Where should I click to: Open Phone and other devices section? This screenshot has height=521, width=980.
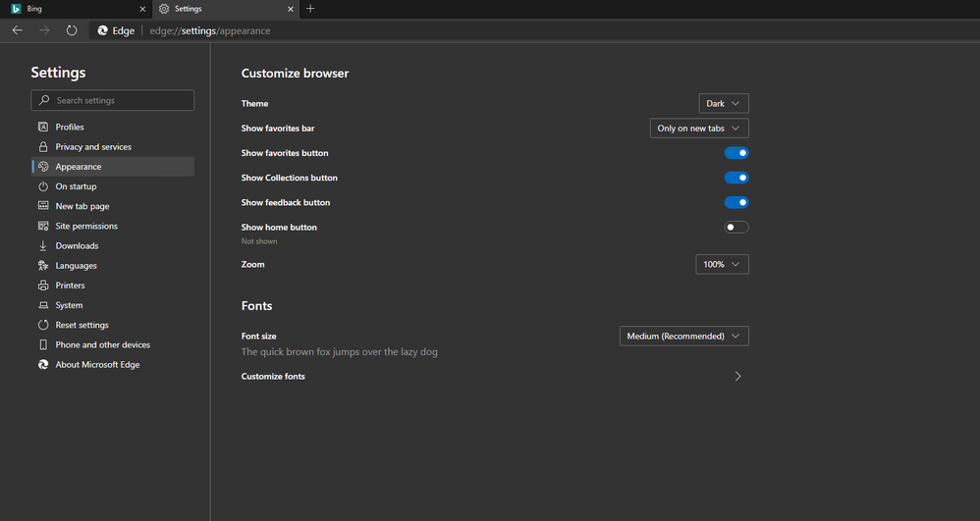pyautogui.click(x=113, y=344)
